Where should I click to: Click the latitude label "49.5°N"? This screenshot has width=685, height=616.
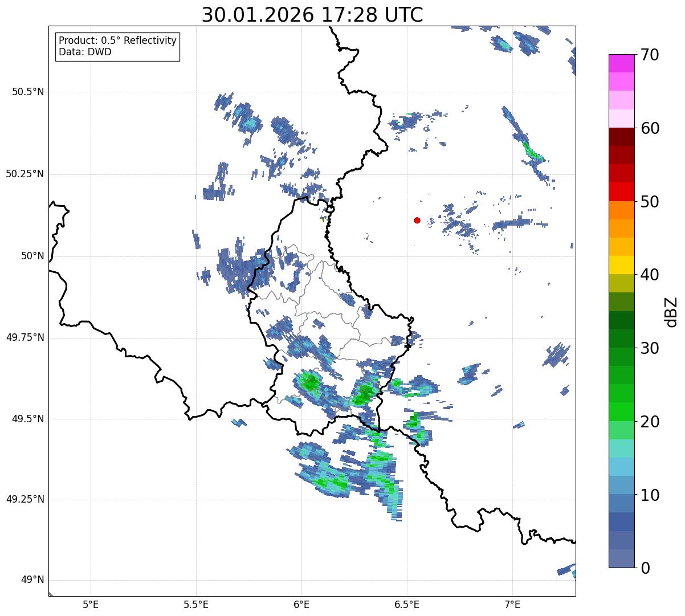pyautogui.click(x=28, y=419)
